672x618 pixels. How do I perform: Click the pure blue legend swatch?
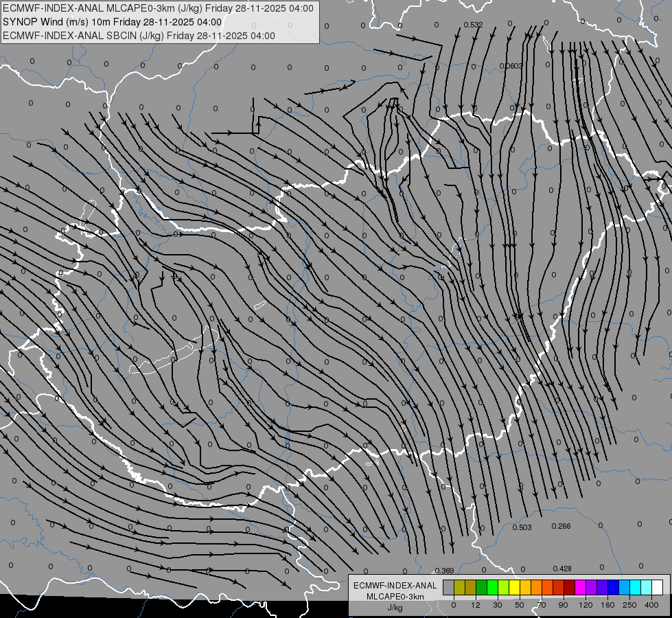(x=613, y=588)
